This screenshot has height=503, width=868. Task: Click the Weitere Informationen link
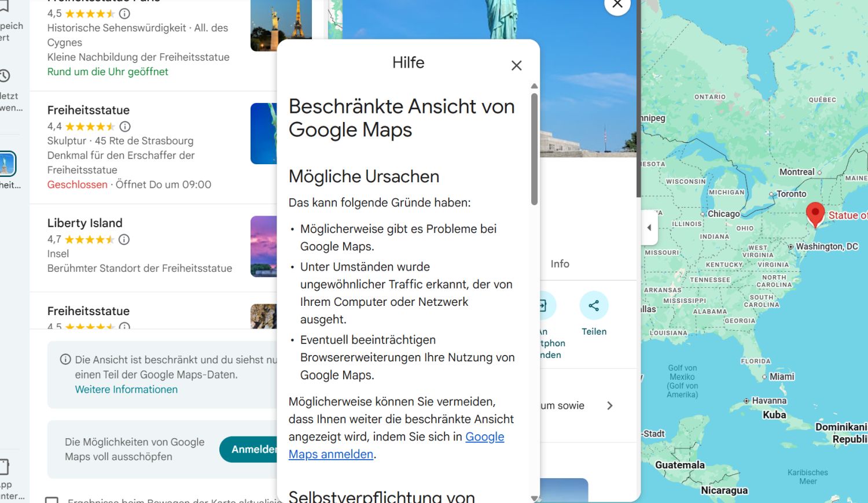pyautogui.click(x=126, y=390)
